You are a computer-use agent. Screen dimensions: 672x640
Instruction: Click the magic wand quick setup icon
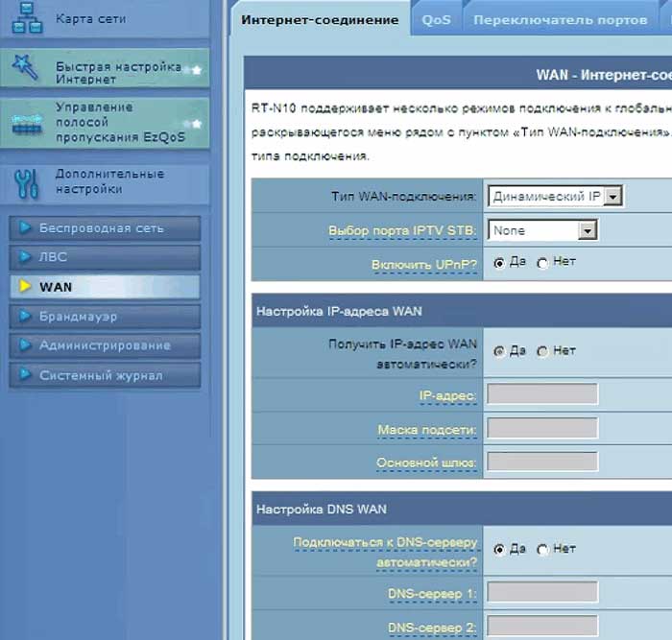tap(26, 67)
